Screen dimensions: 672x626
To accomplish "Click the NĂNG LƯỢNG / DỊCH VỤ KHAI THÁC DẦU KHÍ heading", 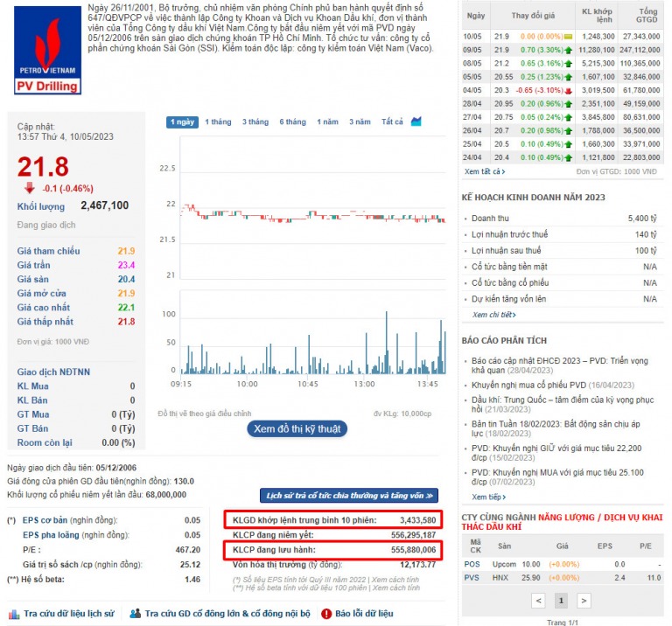I will click(562, 522).
